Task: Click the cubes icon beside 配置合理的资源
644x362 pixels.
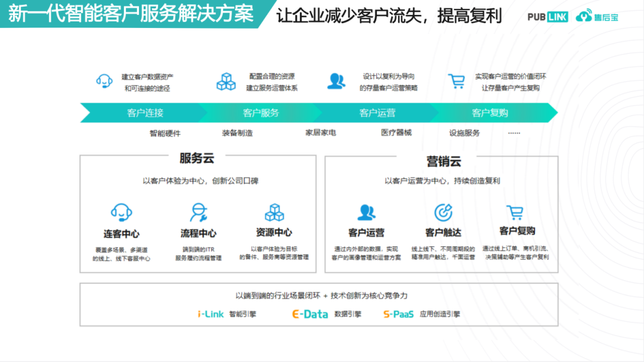Action: pyautogui.click(x=226, y=82)
